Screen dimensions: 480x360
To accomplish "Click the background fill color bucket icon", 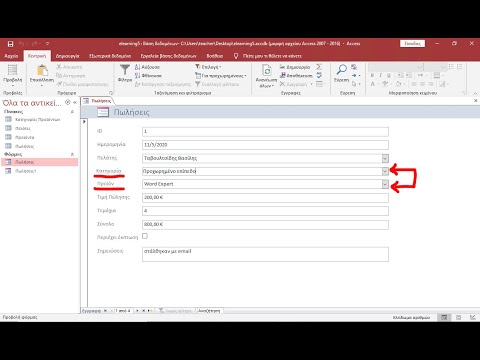I will 398,84.
